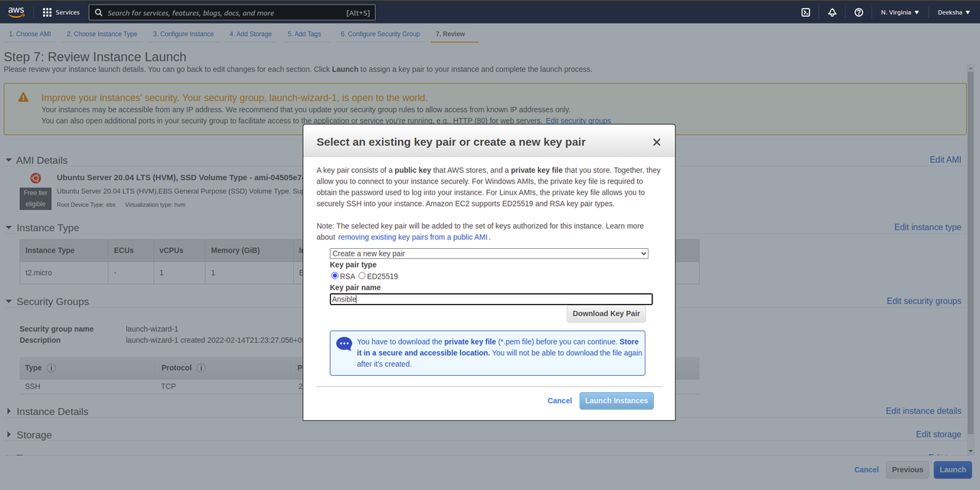Click the page footer Cancel link
Viewport: 980px width, 490px height.
(x=867, y=469)
